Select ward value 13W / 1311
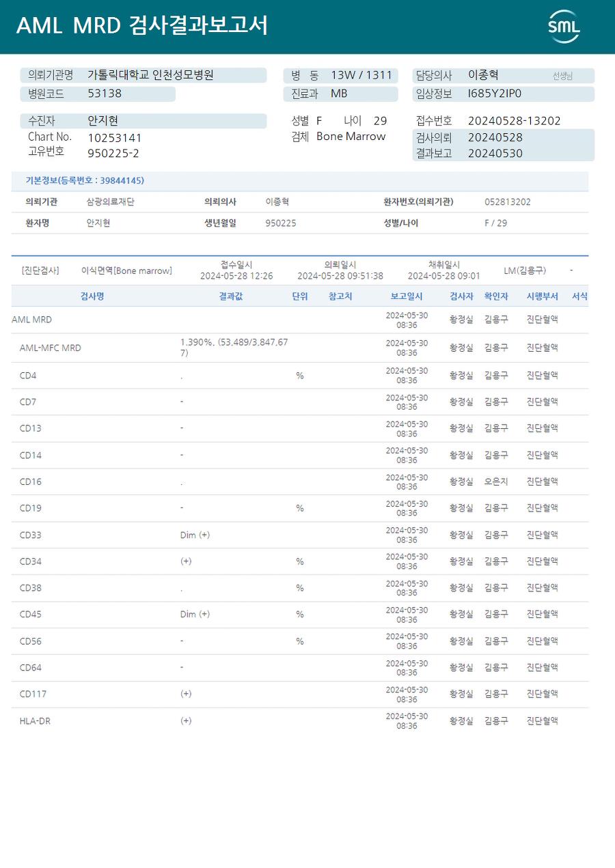The height and width of the screenshot is (868, 615). (361, 75)
